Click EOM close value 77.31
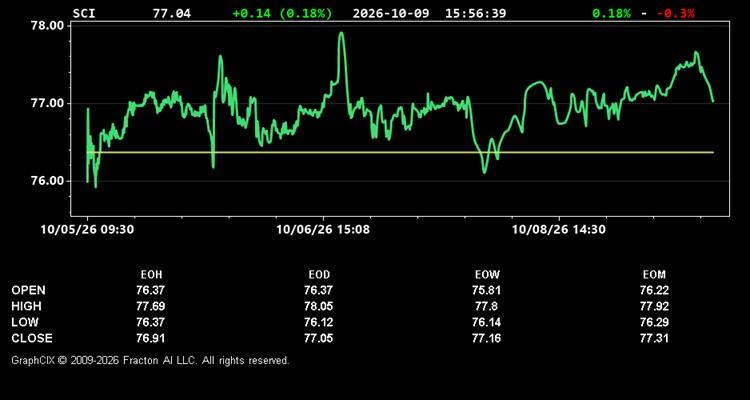This screenshot has width=750, height=400. (654, 338)
